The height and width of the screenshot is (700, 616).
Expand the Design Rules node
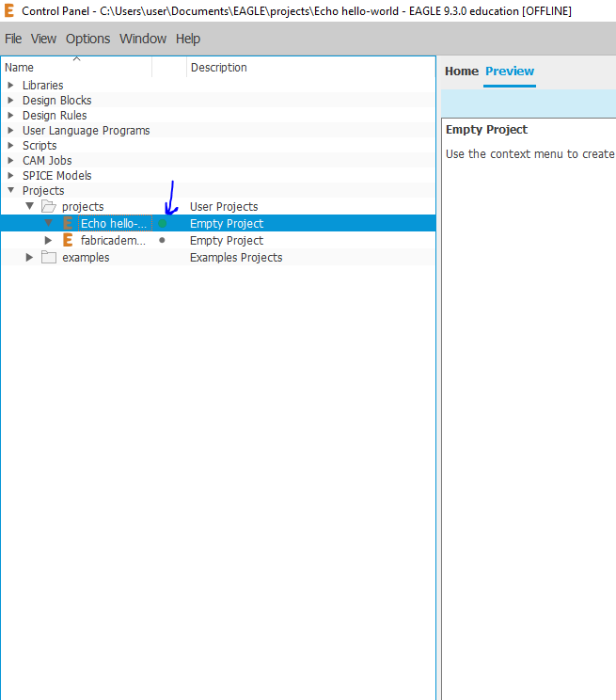[10, 115]
